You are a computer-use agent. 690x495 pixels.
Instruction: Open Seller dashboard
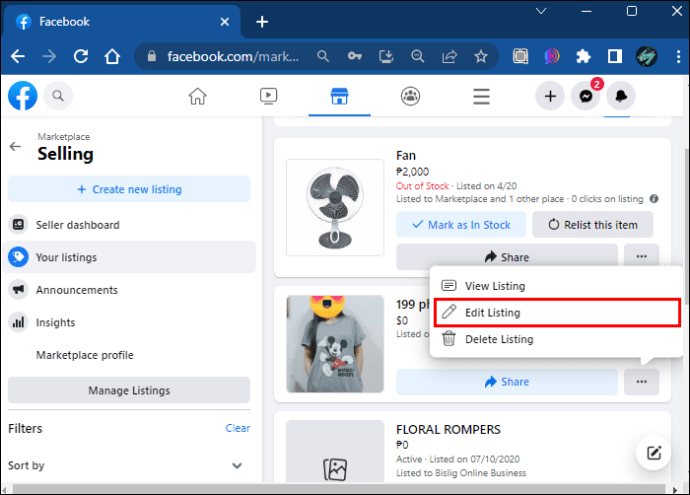(129, 225)
